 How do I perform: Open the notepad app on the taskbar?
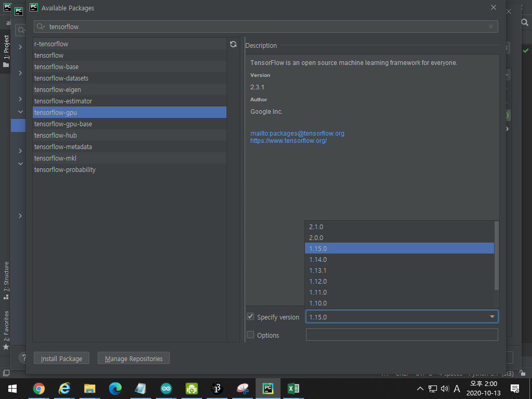(140, 389)
